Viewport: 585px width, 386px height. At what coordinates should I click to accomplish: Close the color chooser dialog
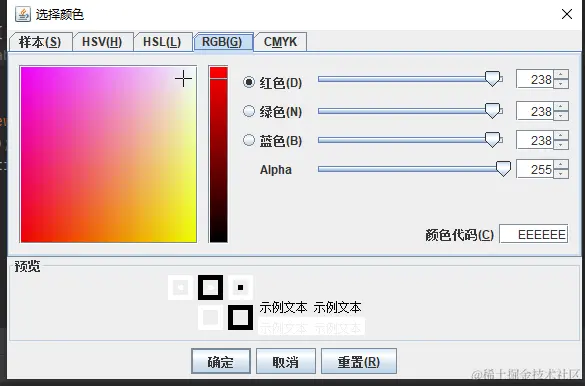(567, 14)
